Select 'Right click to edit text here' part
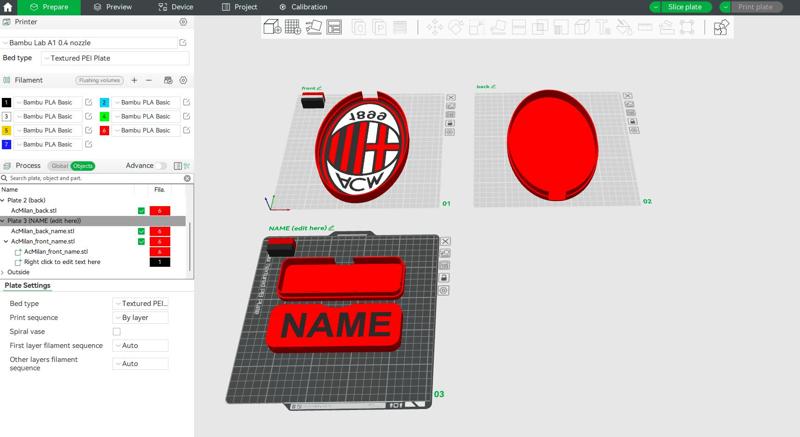The height and width of the screenshot is (437, 800). tap(62, 262)
